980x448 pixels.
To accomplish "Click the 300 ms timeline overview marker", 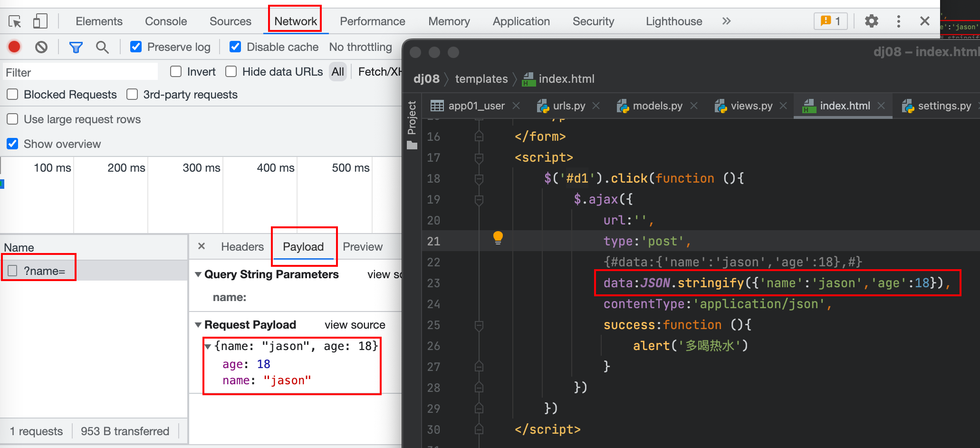I will tap(202, 168).
